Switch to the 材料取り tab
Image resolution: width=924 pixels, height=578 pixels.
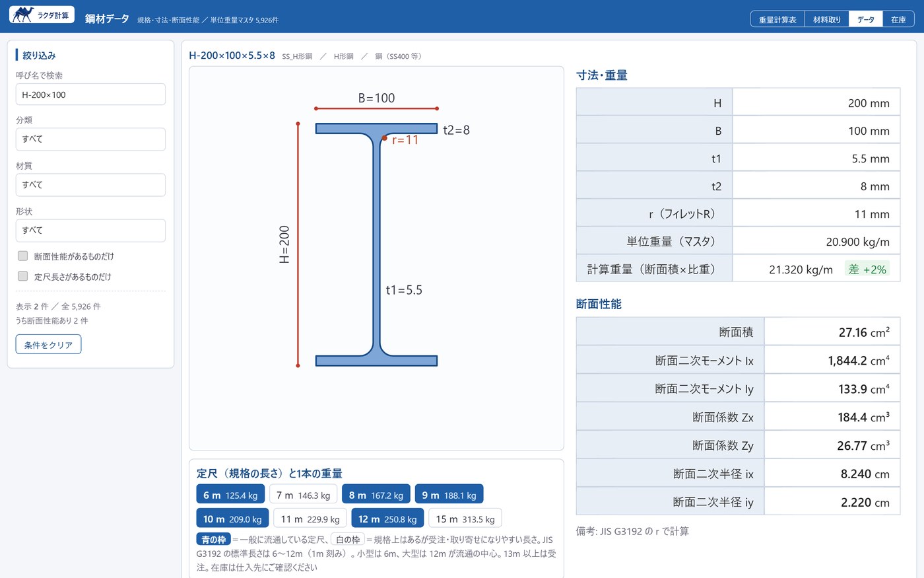(827, 20)
